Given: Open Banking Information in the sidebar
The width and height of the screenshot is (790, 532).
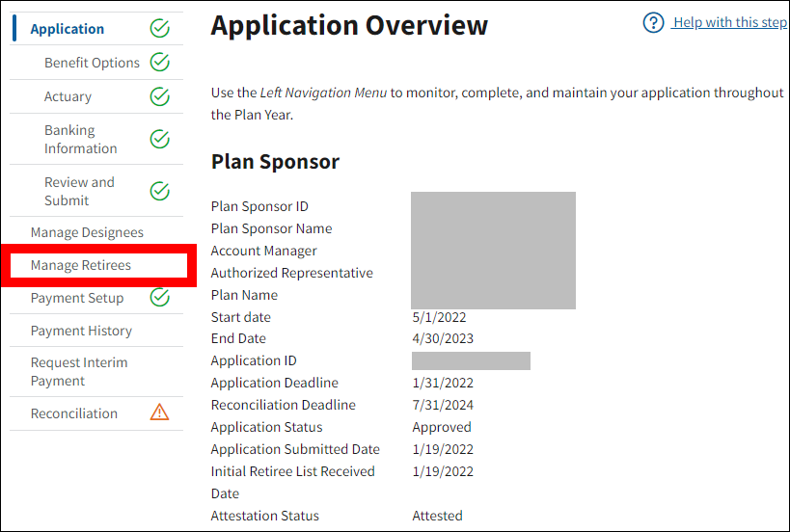Looking at the screenshot, I should (80, 139).
